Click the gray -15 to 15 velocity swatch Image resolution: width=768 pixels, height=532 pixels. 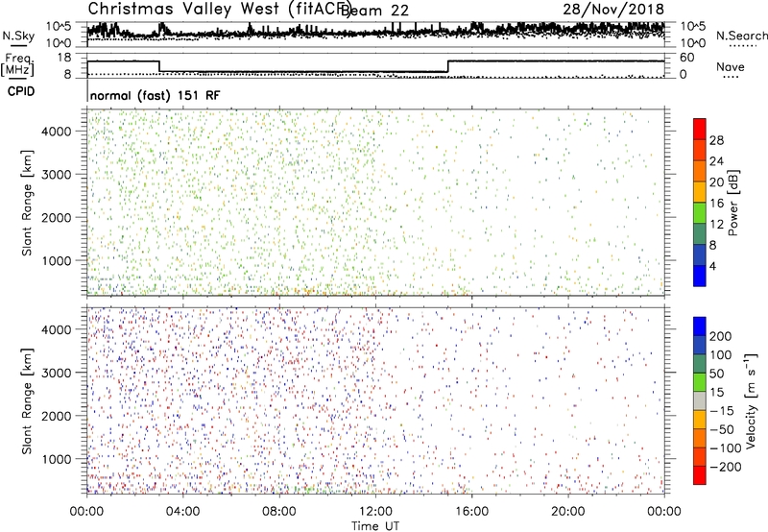[x=700, y=401]
